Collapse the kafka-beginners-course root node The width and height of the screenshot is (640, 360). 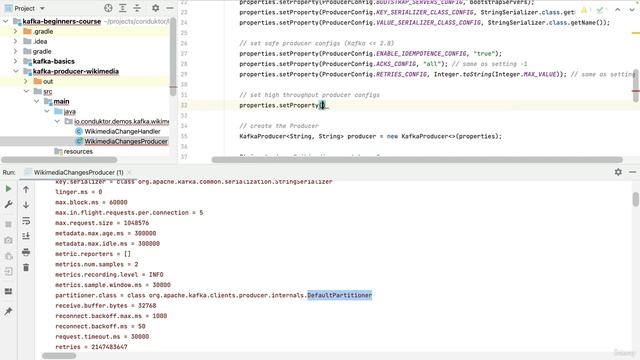[x=6, y=21]
